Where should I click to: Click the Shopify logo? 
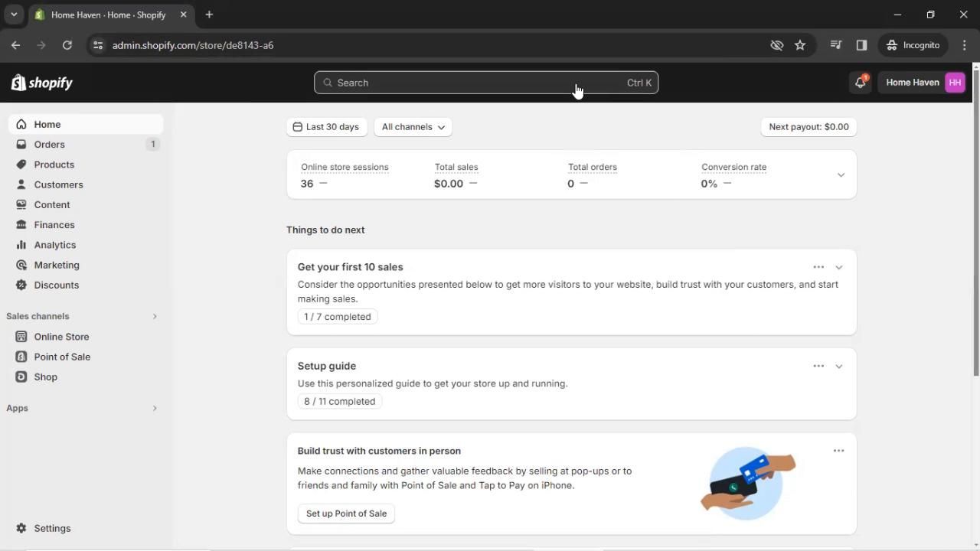pos(42,83)
